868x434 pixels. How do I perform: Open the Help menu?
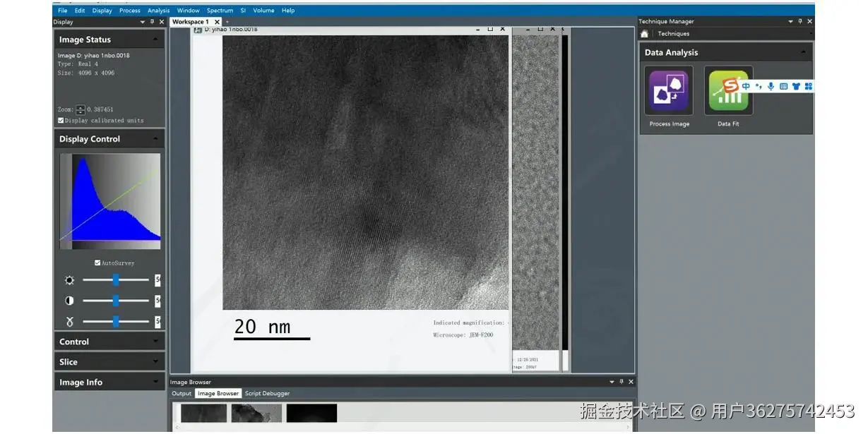coord(288,11)
